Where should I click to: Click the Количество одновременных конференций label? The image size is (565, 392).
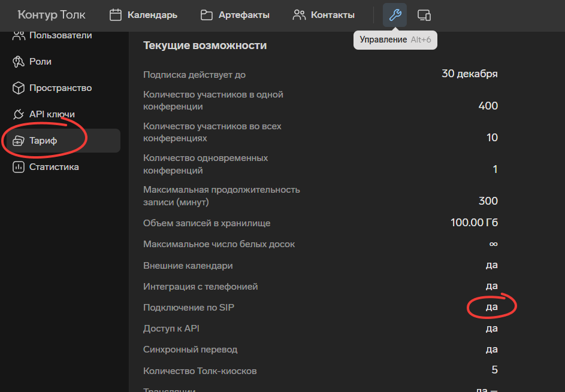point(206,164)
